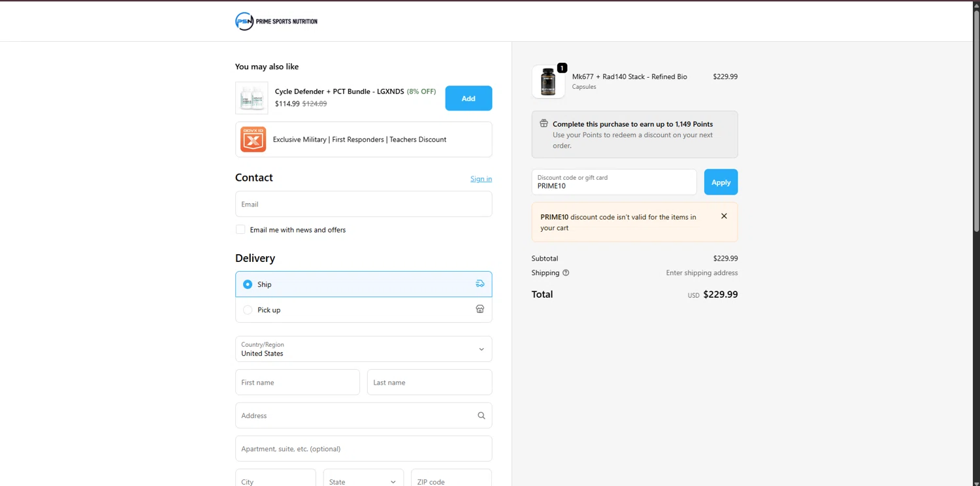Click the store icon on Pick up
Screen dimensions: 980x486
tap(480, 309)
